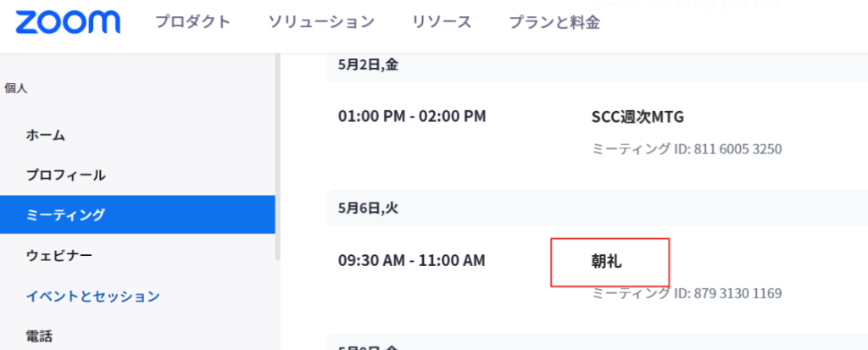Open the 朝礼 meeting
Screen dimensions: 868x350
tap(607, 262)
